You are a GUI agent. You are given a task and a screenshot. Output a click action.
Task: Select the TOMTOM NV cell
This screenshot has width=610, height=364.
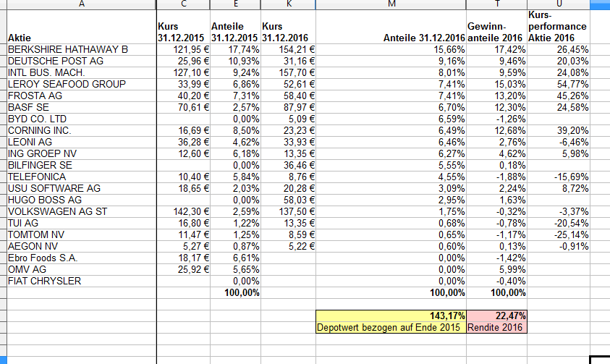pos(81,234)
